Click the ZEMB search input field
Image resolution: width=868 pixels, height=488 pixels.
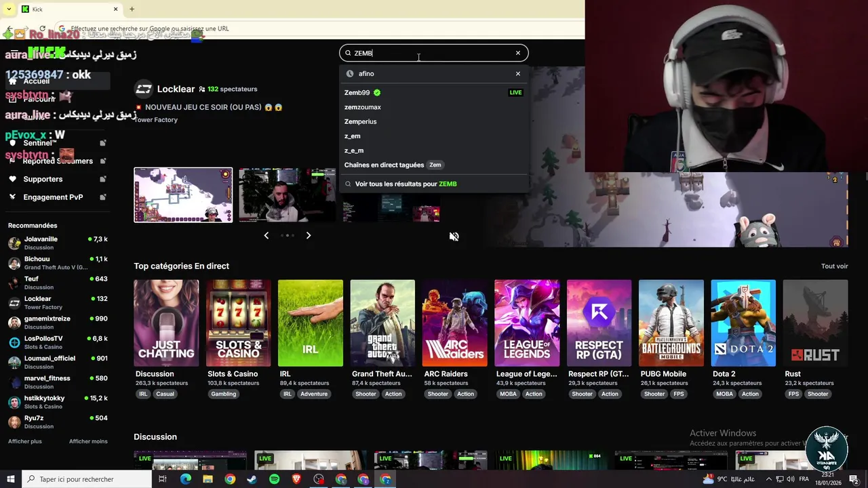coord(433,53)
